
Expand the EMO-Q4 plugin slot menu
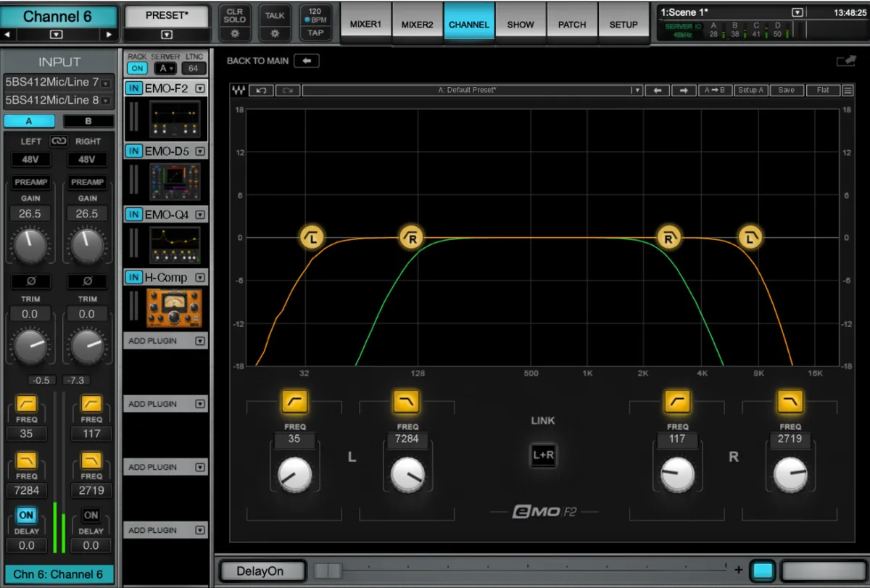coord(200,215)
